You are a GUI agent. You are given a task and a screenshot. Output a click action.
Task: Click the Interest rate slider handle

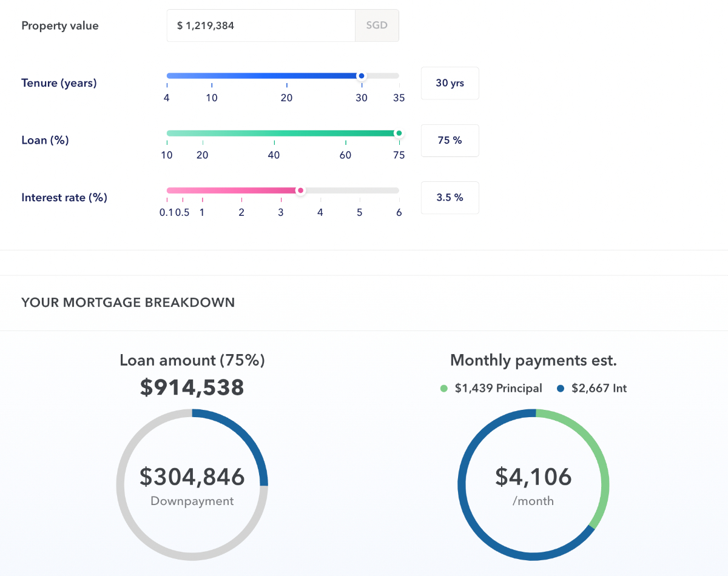(x=300, y=190)
